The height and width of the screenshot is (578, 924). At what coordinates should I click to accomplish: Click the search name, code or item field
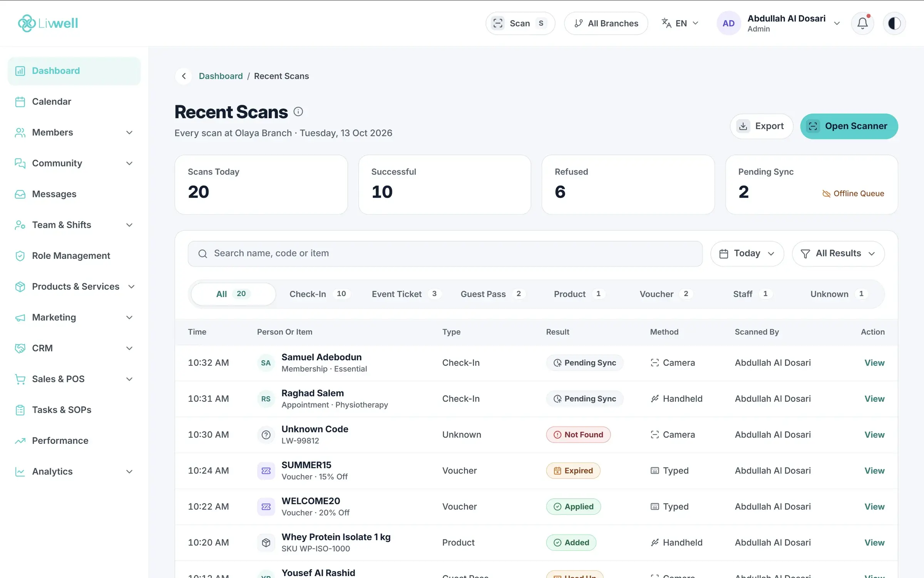(445, 254)
